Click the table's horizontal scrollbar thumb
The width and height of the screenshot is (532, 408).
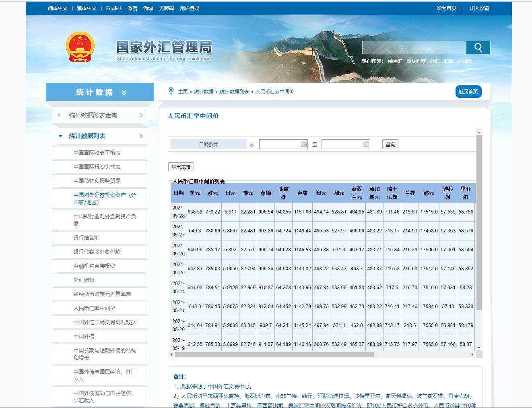(274, 355)
